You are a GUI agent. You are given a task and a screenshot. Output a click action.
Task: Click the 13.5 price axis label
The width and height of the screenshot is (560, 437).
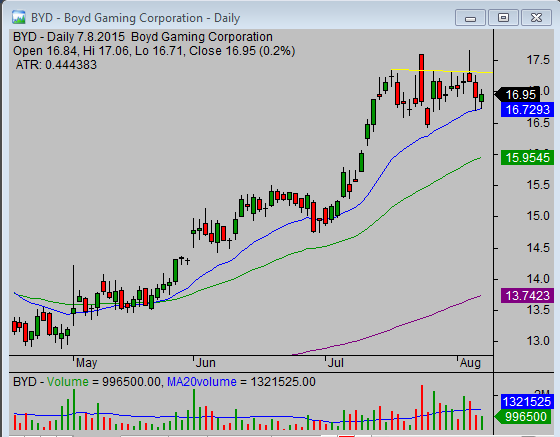pos(538,310)
